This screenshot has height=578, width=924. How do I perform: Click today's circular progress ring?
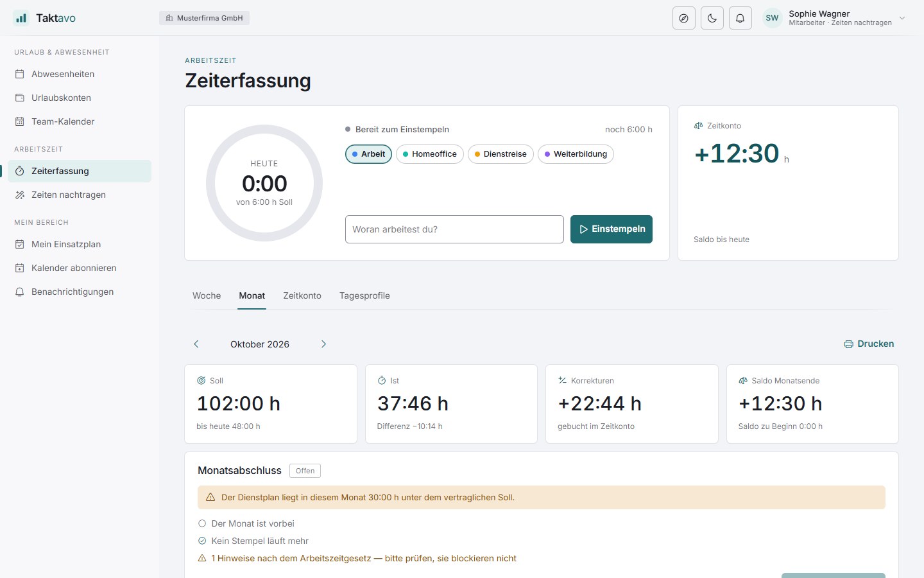coord(264,183)
